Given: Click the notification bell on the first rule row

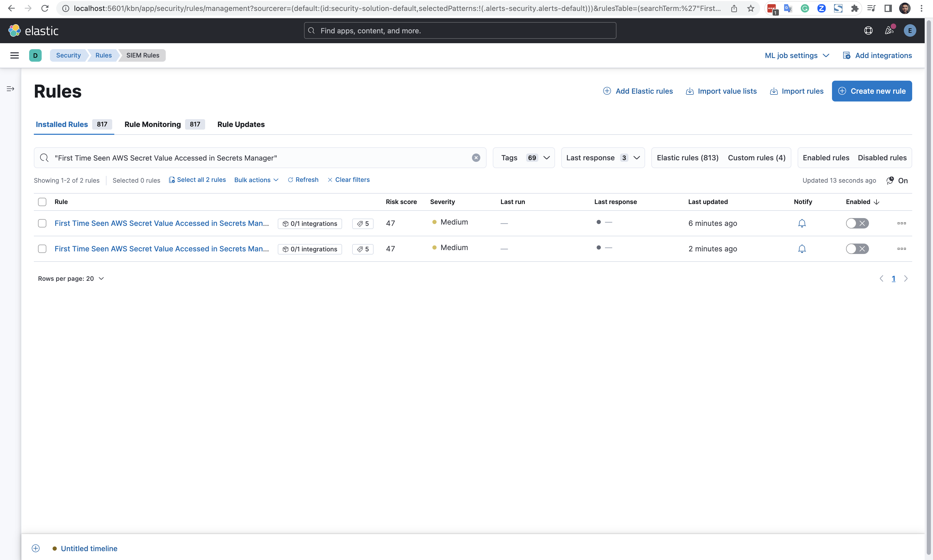Looking at the screenshot, I should pos(802,223).
